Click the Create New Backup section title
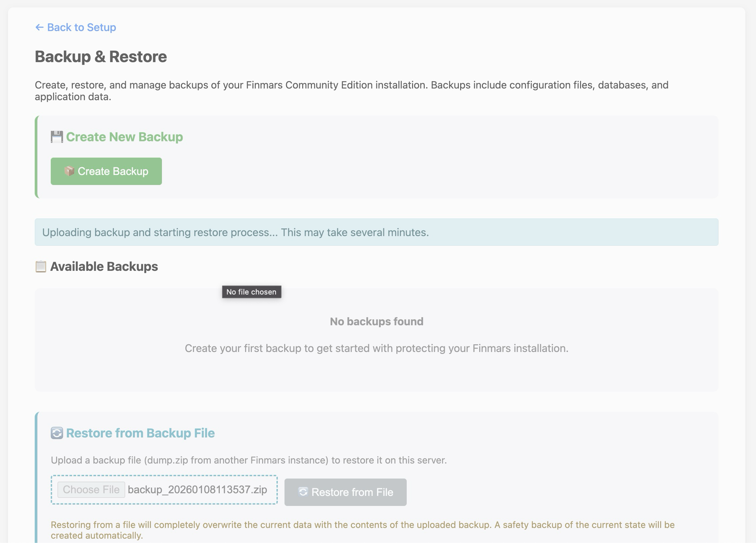This screenshot has width=756, height=543. [124, 137]
